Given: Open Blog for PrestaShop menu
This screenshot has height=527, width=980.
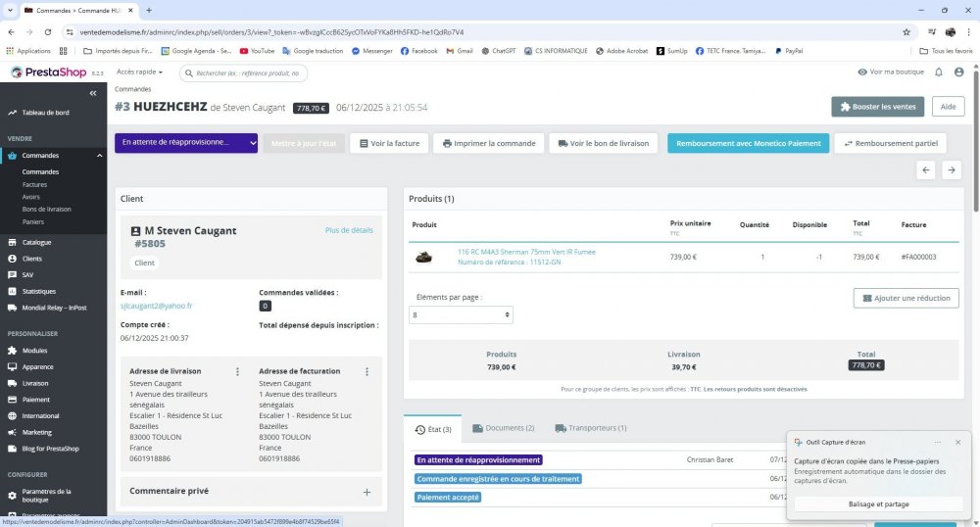Looking at the screenshot, I should 50,449.
